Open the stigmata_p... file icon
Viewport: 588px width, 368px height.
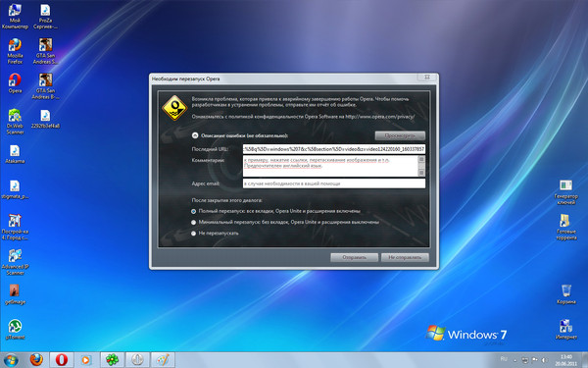[x=15, y=189]
